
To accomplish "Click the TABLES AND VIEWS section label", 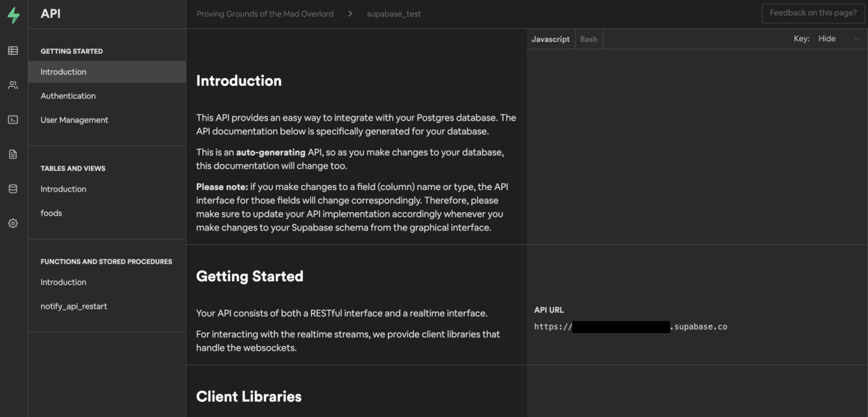I will [x=73, y=168].
